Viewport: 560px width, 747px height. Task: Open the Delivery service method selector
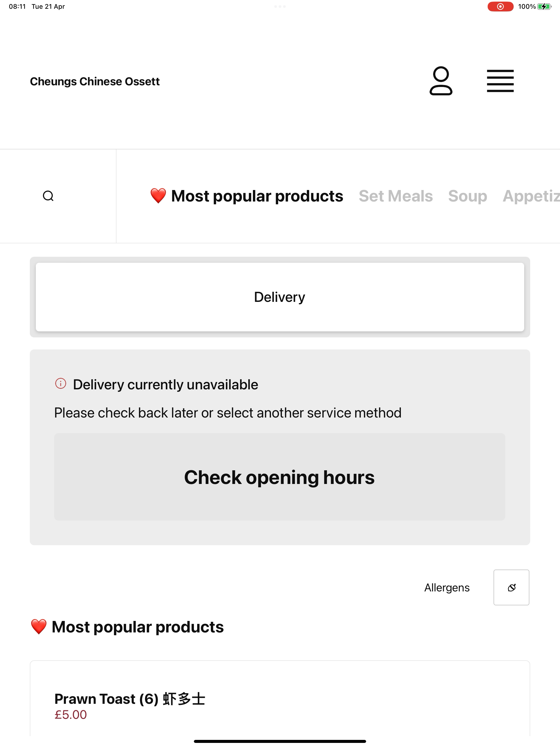(x=280, y=297)
